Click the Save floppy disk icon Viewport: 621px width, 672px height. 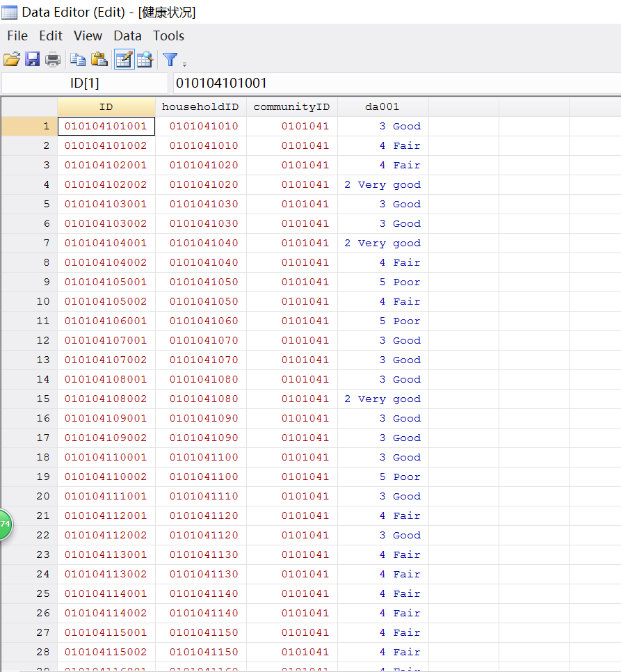32,60
